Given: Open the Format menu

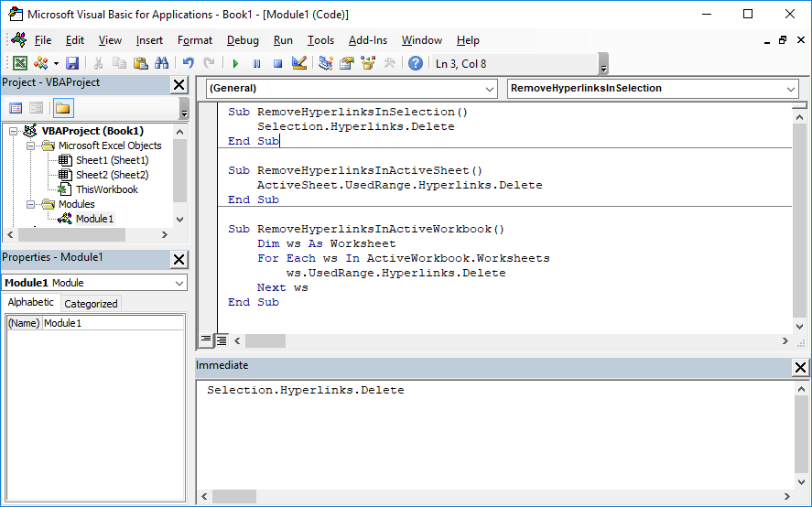Looking at the screenshot, I should coord(195,40).
